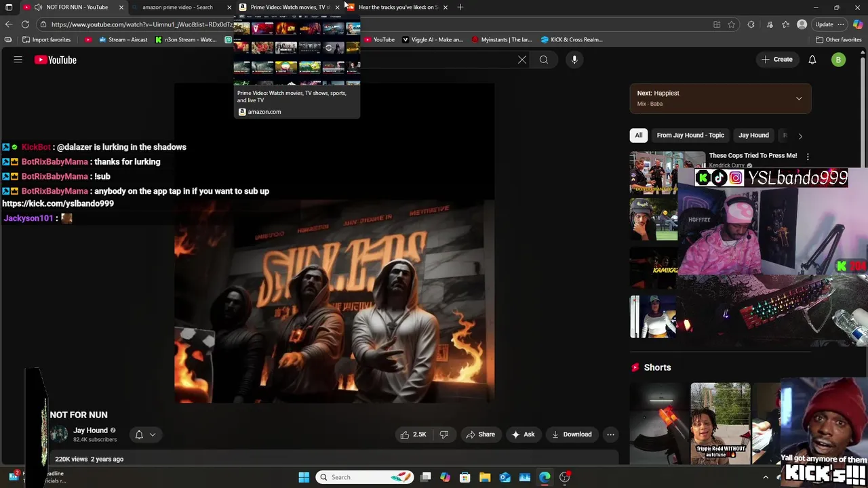868x488 pixels.
Task: Click the 220K views 2 years ago text
Action: (x=89, y=459)
